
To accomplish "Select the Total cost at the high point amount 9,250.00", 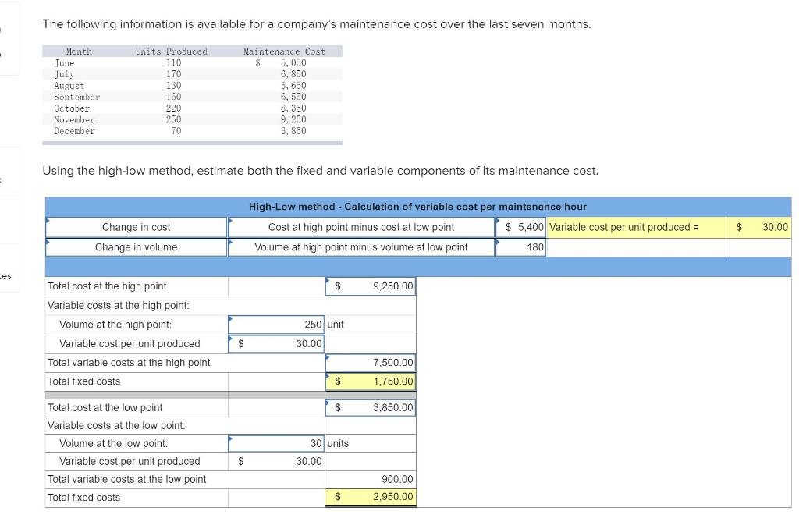I will 371,286.
